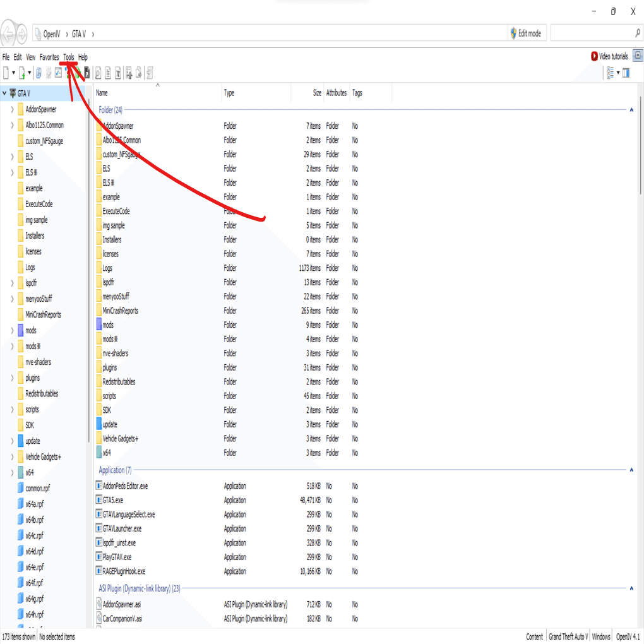Image resolution: width=644 pixels, height=644 pixels.
Task: Open the Edit menu
Action: click(x=18, y=57)
